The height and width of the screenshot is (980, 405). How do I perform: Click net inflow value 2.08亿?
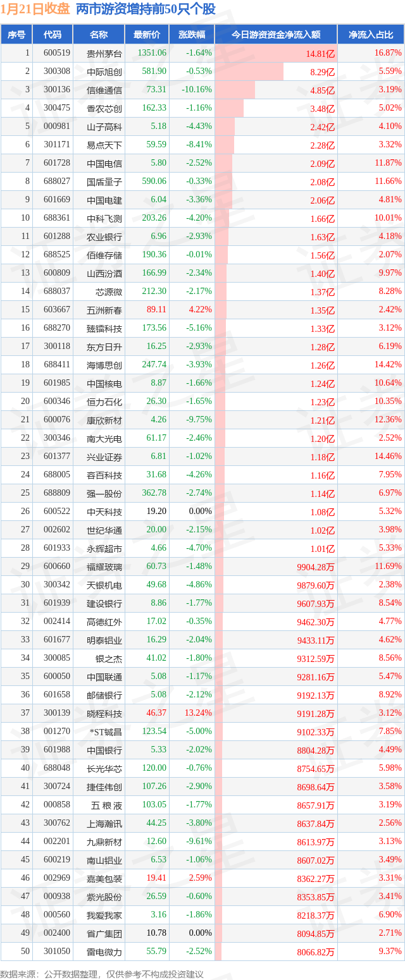pyautogui.click(x=323, y=182)
